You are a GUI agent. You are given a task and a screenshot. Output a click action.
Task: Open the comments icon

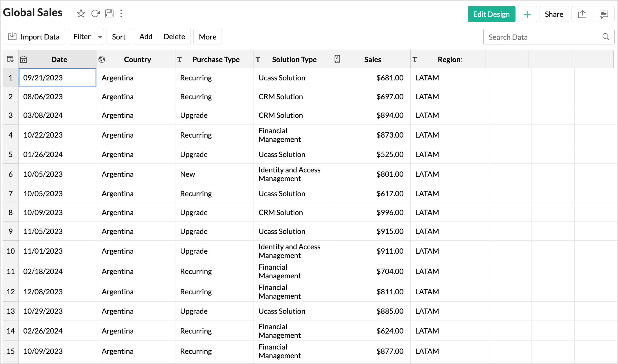click(x=603, y=14)
